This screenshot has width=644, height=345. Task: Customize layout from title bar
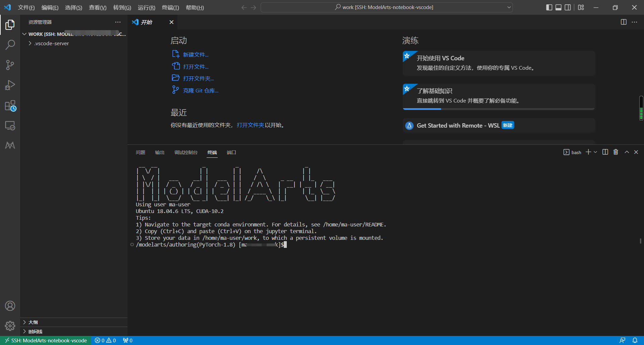coord(581,7)
